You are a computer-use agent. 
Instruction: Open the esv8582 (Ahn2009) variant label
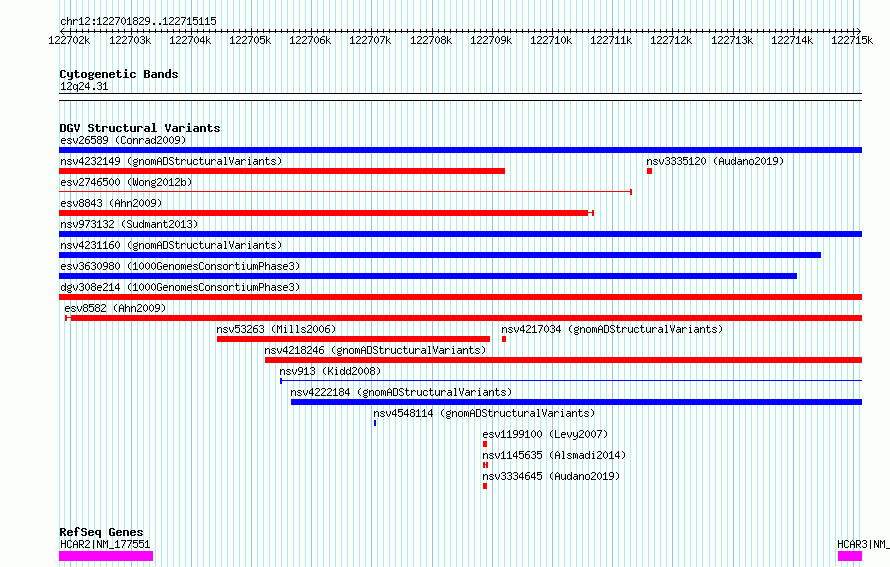click(115, 308)
